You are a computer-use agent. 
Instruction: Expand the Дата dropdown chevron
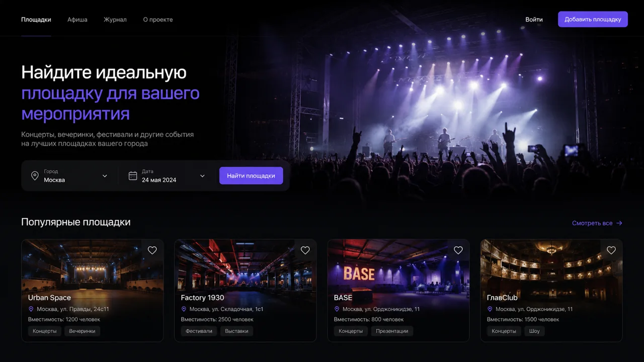(202, 176)
